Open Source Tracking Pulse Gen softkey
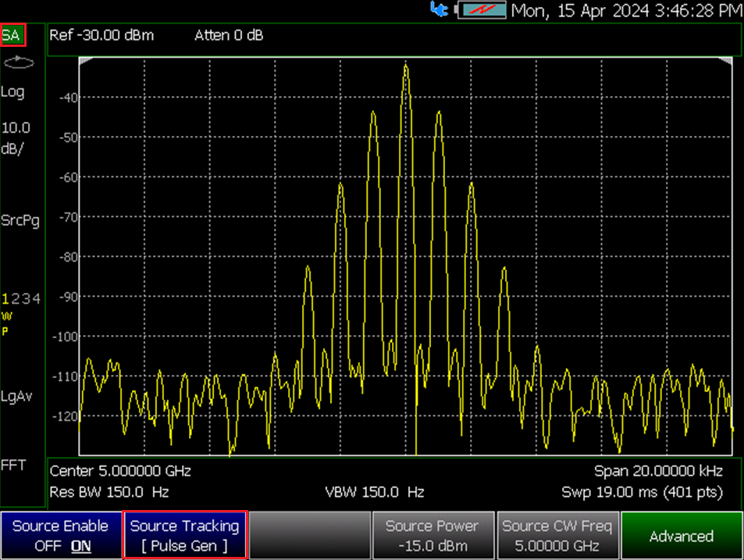 click(185, 535)
